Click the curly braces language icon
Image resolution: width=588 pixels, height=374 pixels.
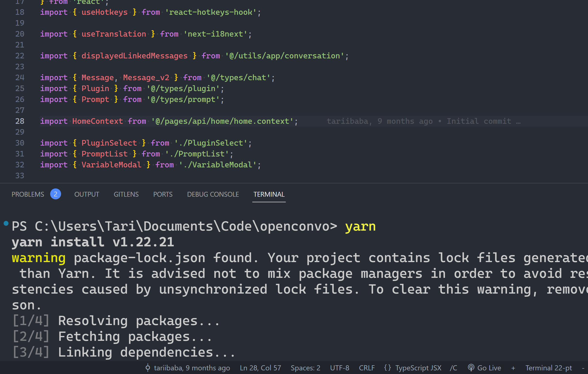[x=388, y=368]
